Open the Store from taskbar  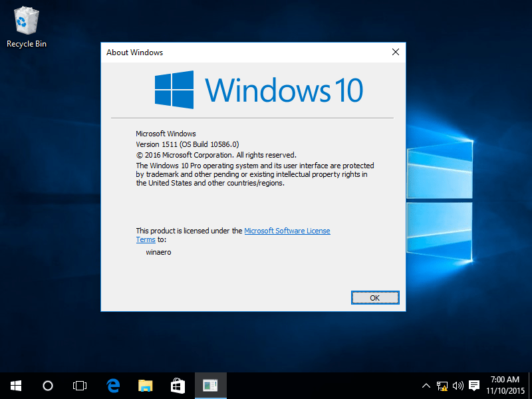(x=178, y=386)
